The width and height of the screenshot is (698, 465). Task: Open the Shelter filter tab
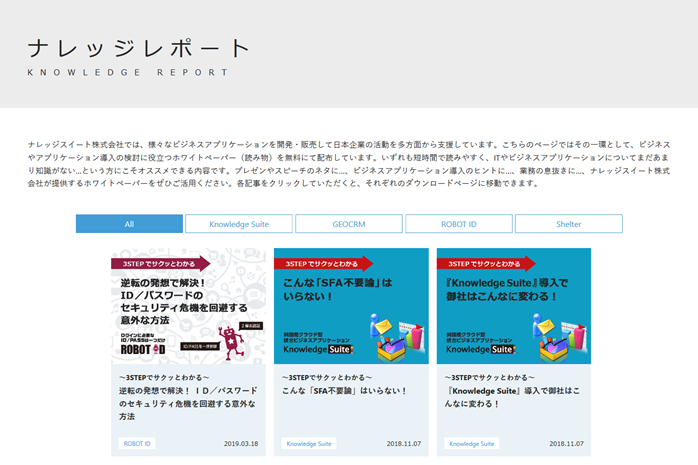click(x=569, y=224)
